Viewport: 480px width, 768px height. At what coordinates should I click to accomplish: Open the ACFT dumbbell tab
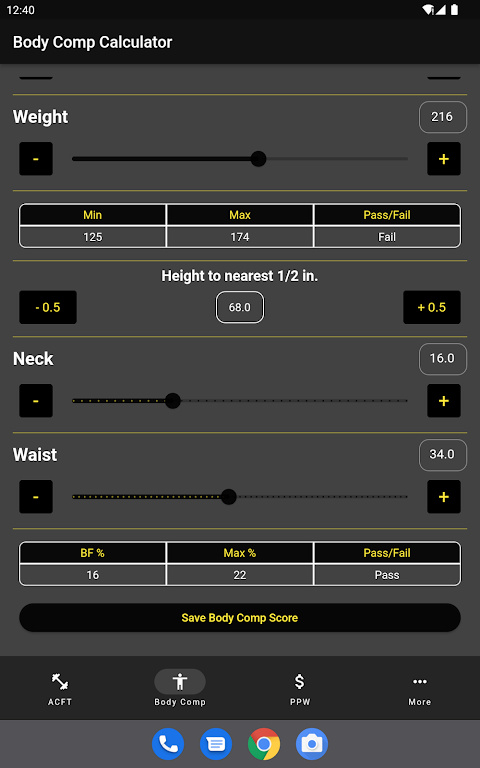(60, 688)
